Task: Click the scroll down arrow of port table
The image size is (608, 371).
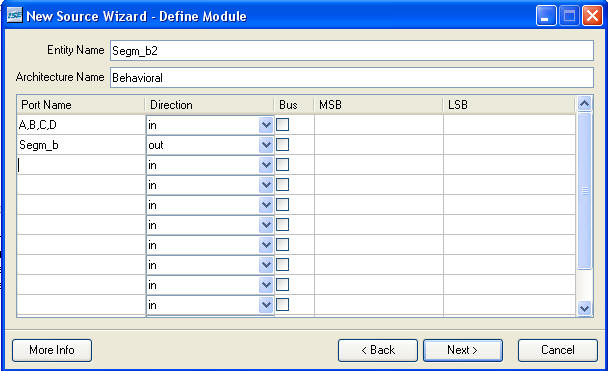Action: click(584, 309)
